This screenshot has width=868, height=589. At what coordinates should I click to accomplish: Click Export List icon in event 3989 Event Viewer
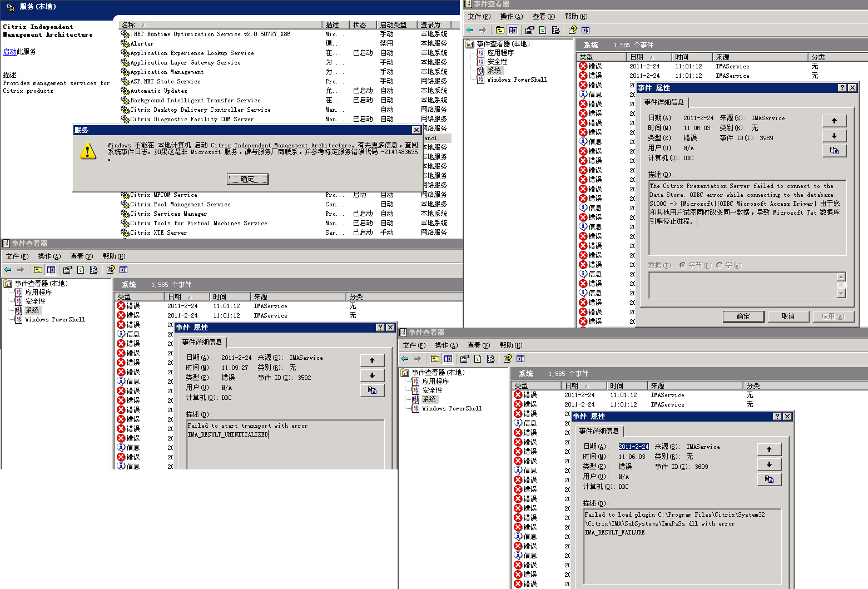555,30
